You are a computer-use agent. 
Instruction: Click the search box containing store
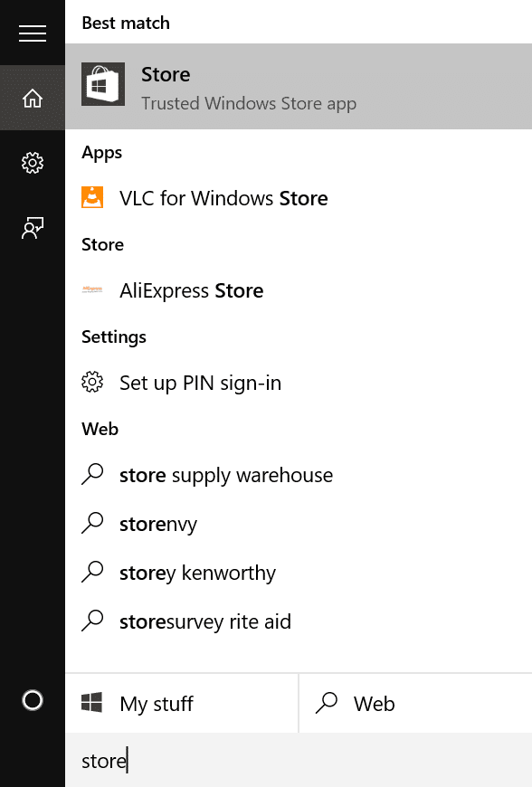299,760
